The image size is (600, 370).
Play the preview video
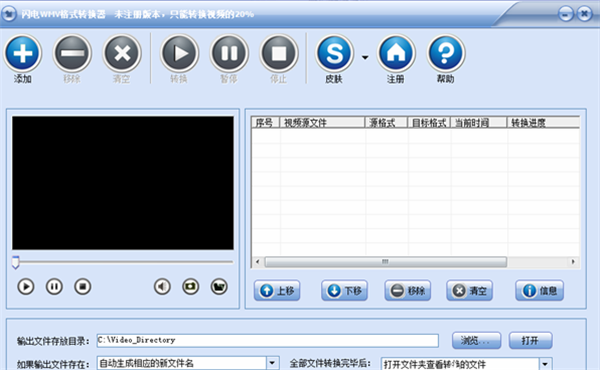[x=26, y=287]
